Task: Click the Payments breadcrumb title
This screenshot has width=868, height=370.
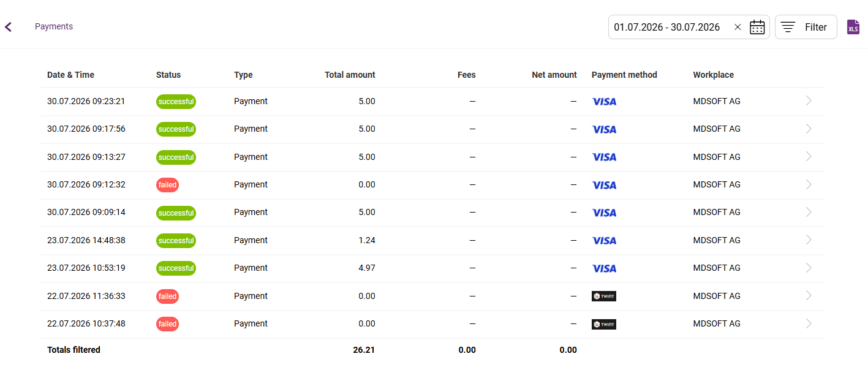Action: click(x=54, y=26)
